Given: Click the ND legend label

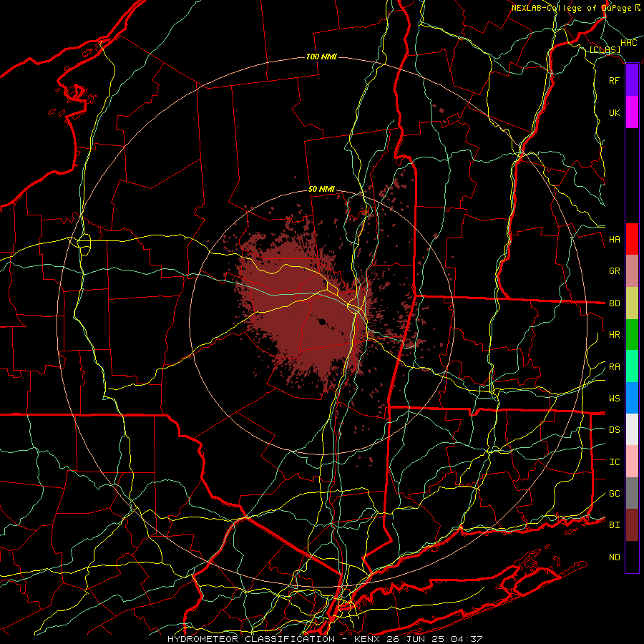Looking at the screenshot, I should (x=614, y=557).
